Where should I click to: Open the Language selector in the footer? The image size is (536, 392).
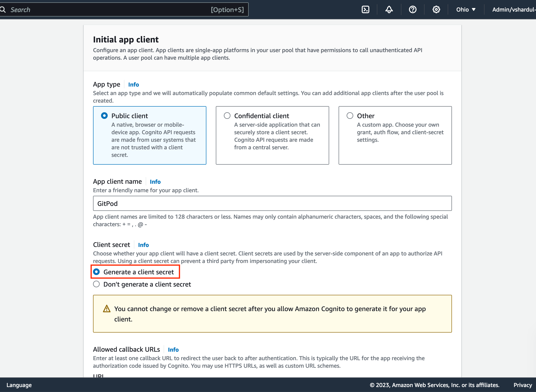coord(19,385)
